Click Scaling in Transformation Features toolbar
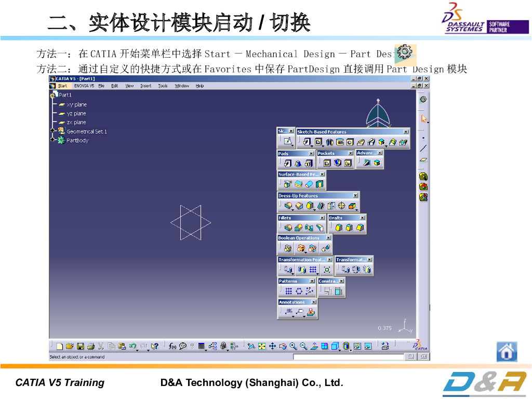The height and width of the screenshot is (399, 532). point(327,270)
